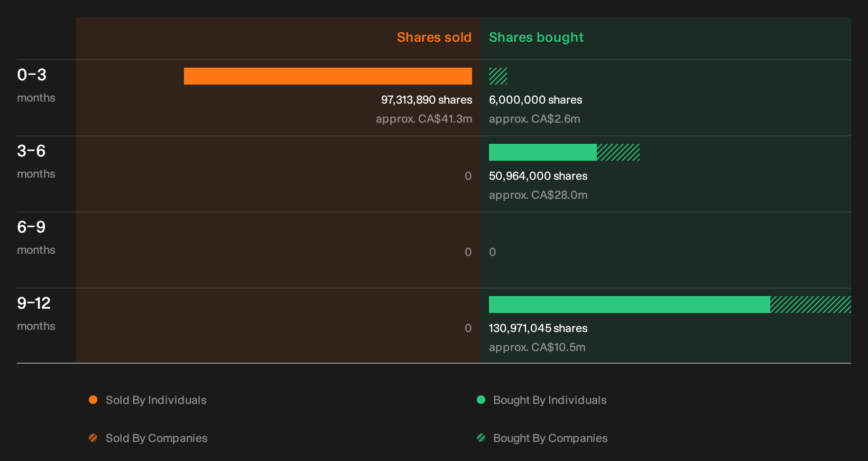Click the striped Sold By Companies legend icon

(93, 438)
